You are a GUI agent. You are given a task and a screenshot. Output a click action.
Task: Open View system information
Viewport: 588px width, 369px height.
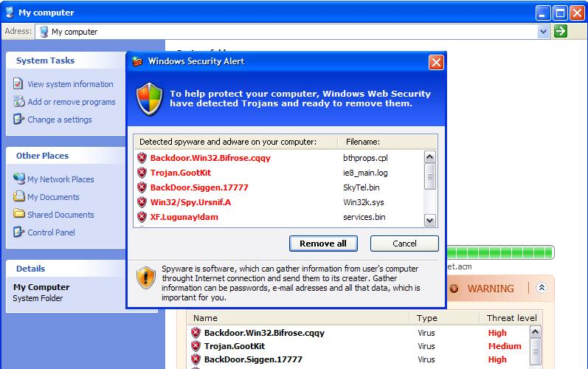point(70,84)
